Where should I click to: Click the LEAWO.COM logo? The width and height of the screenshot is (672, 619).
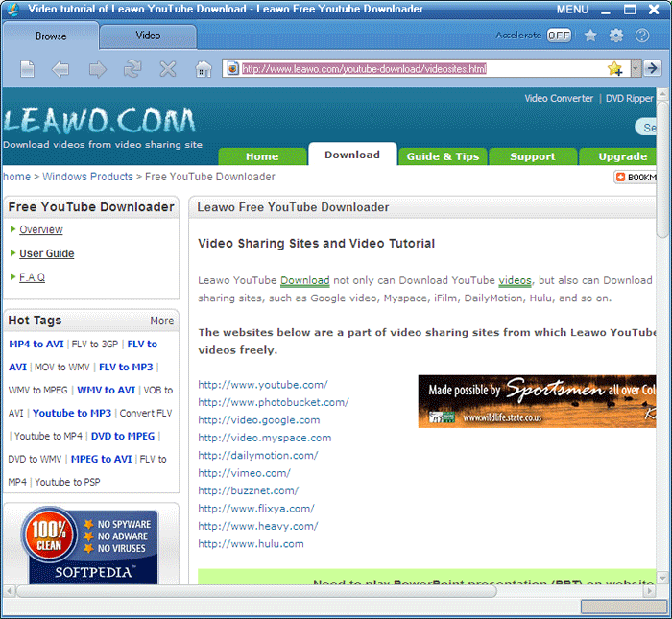(x=100, y=121)
